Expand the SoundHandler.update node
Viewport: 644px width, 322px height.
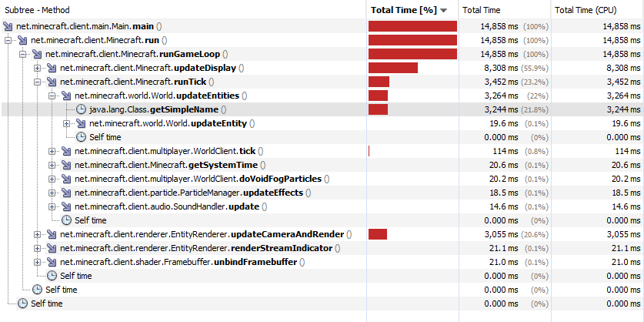coord(52,206)
